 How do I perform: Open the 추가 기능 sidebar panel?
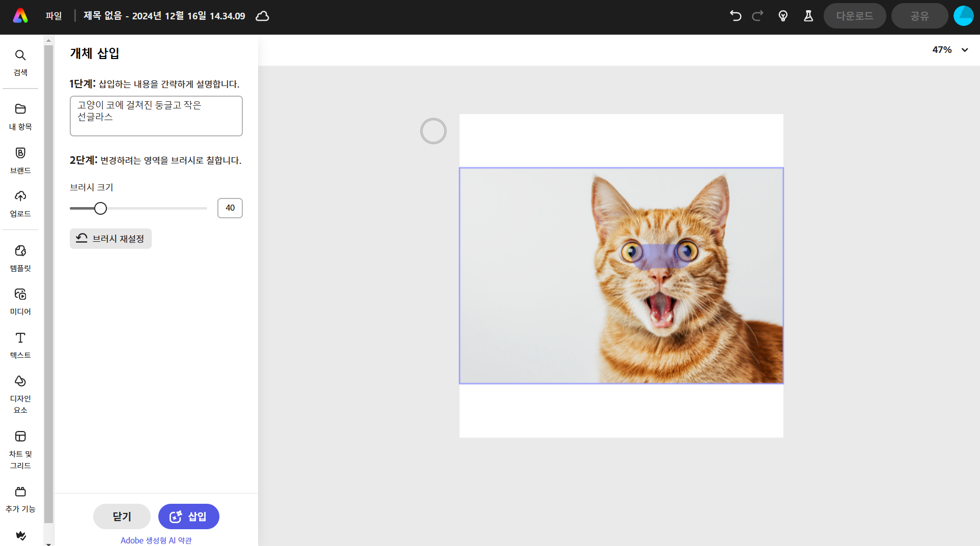tap(20, 499)
